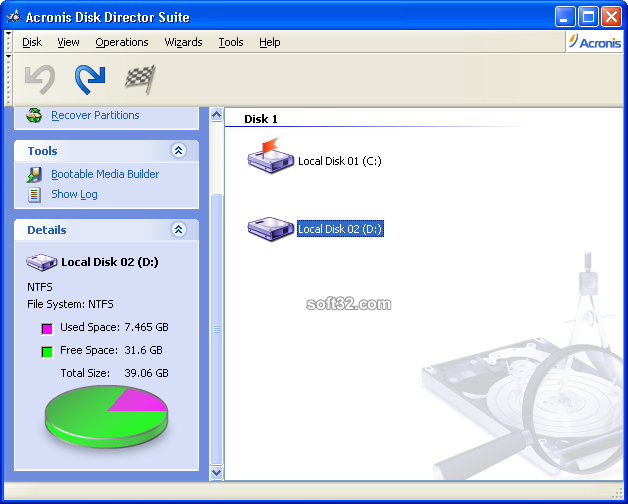
Task: Open the Disk menu
Action: (32, 42)
